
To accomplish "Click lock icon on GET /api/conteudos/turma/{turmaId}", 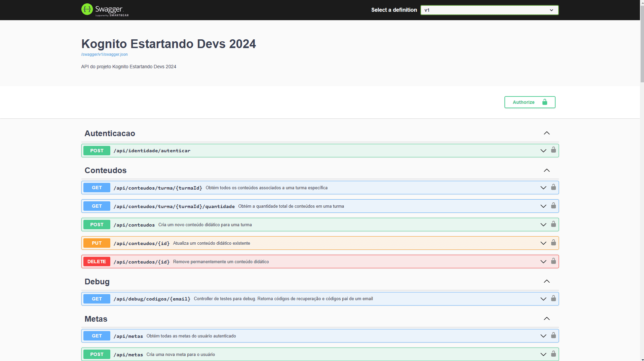I will 553,187.
